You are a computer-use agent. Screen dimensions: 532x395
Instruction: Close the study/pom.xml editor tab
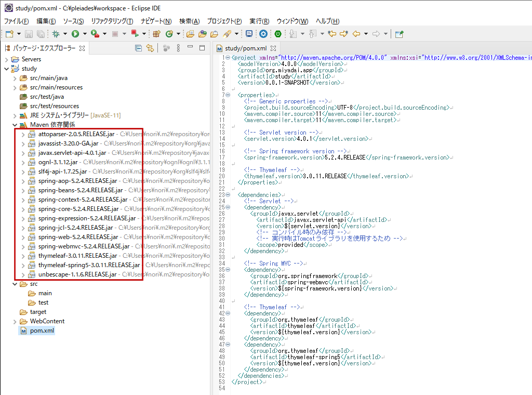(x=273, y=48)
